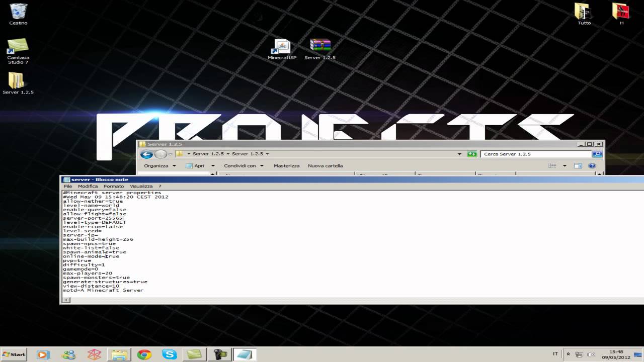644x362 pixels.
Task: Open the Cestino recycle bin icon
Action: [x=18, y=14]
